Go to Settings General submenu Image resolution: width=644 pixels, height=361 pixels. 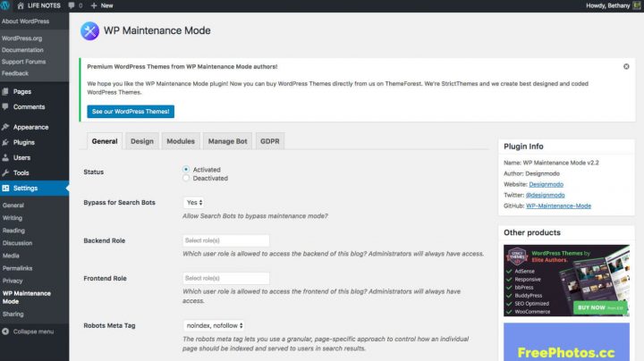[13, 206]
